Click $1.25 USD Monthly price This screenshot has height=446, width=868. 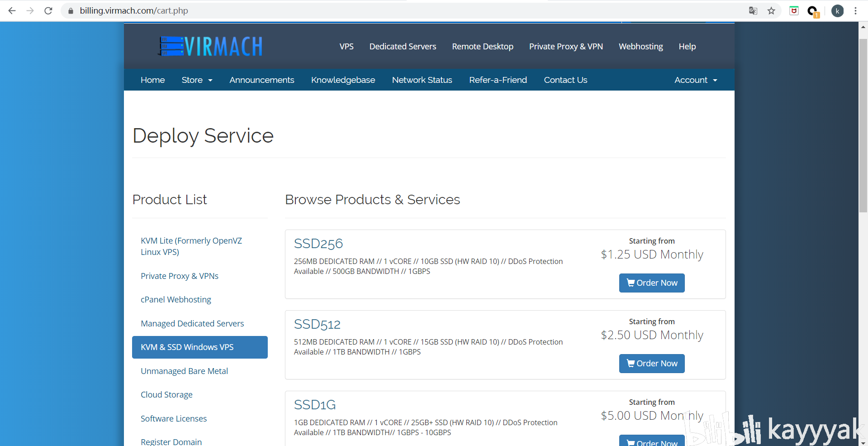click(652, 254)
